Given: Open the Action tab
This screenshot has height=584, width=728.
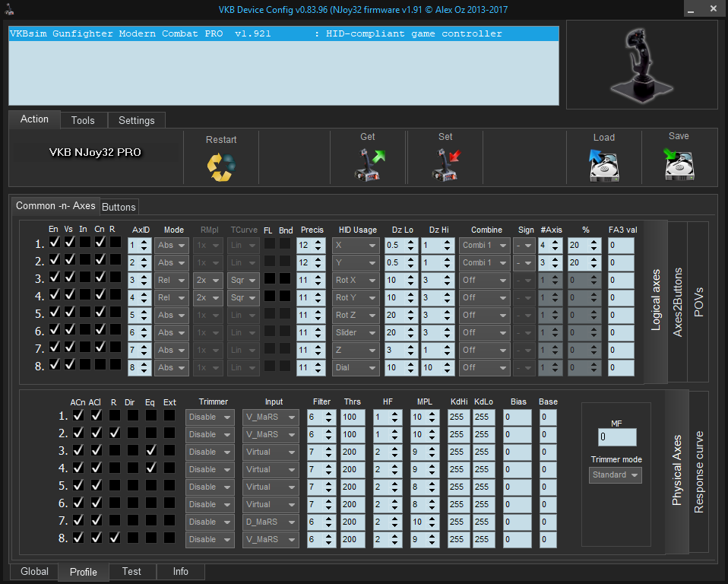Looking at the screenshot, I should 34,119.
